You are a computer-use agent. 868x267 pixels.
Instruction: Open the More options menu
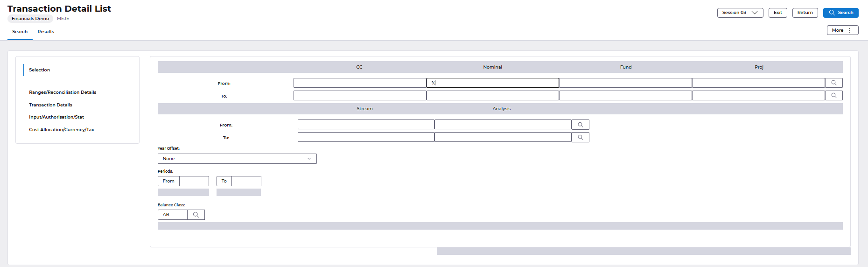pyautogui.click(x=842, y=30)
